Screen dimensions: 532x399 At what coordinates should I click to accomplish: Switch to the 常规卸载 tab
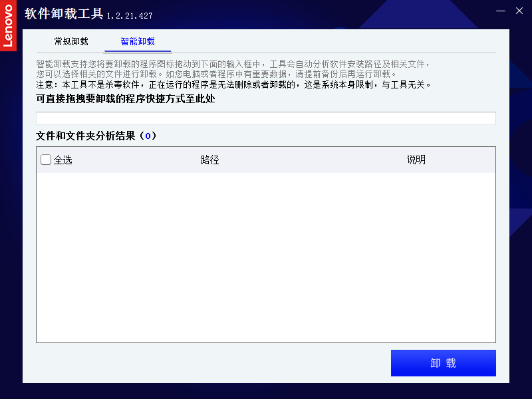tap(71, 41)
